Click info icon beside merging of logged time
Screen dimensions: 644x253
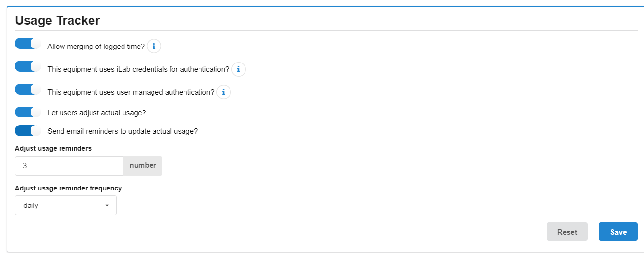tap(154, 46)
